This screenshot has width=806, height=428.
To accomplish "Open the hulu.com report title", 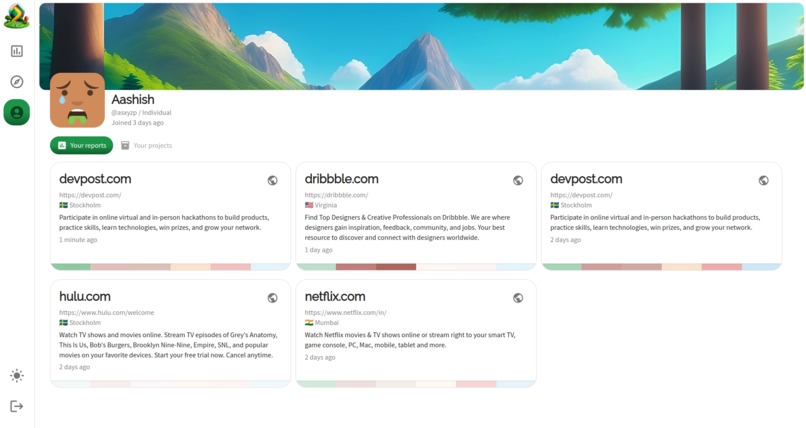I will pyautogui.click(x=85, y=296).
